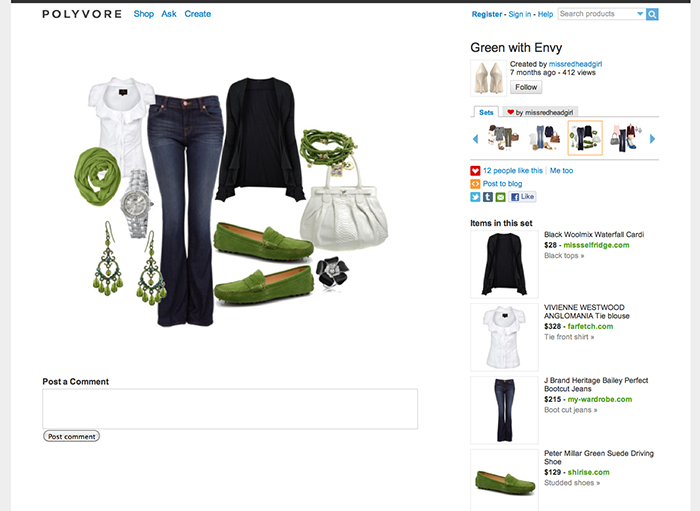
Task: Open the search category dropdown arrow
Action: tap(640, 14)
